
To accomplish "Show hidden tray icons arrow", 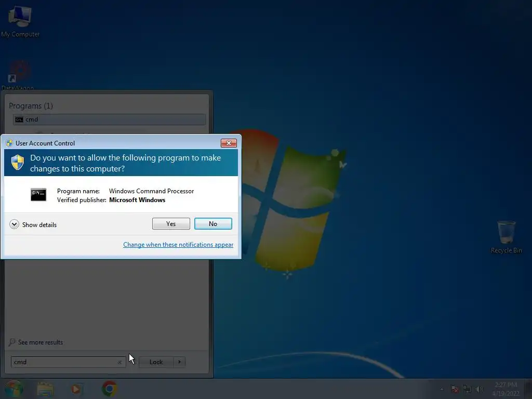I will tap(442, 389).
